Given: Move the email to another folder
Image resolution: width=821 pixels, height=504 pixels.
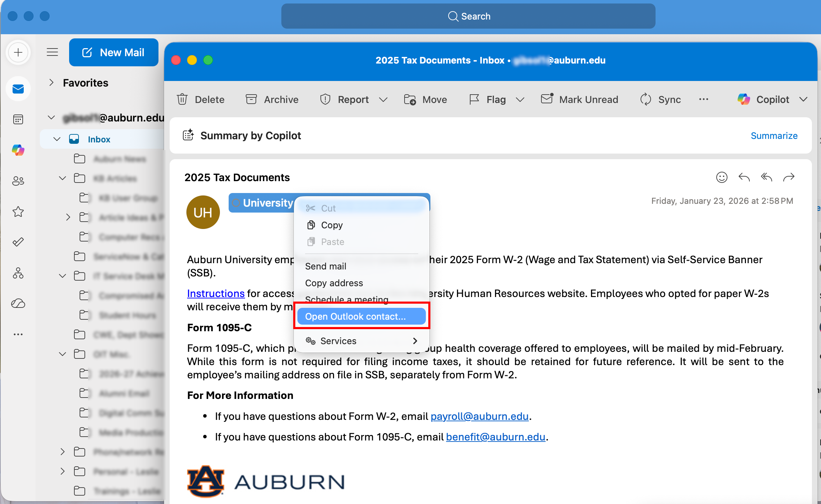Looking at the screenshot, I should point(426,99).
